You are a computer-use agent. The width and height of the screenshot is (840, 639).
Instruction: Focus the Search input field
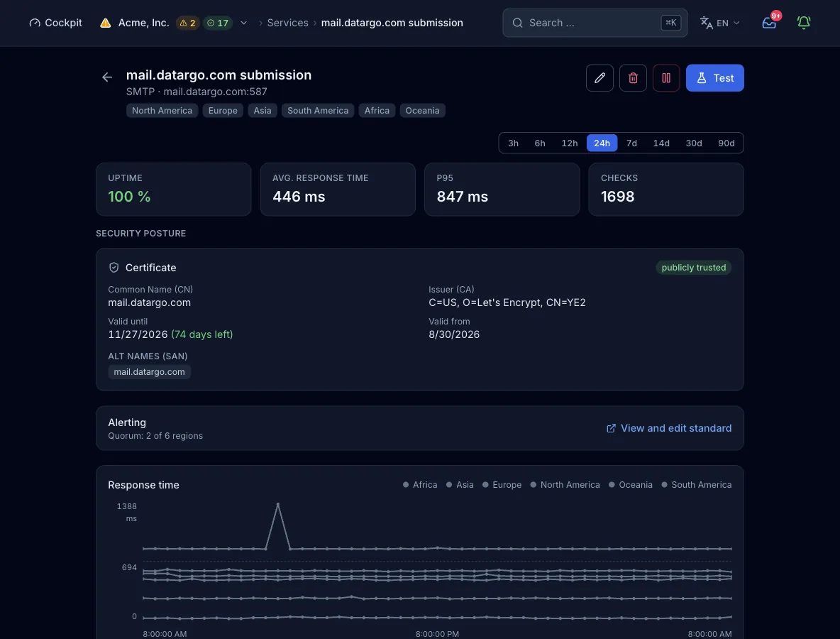[x=595, y=23]
